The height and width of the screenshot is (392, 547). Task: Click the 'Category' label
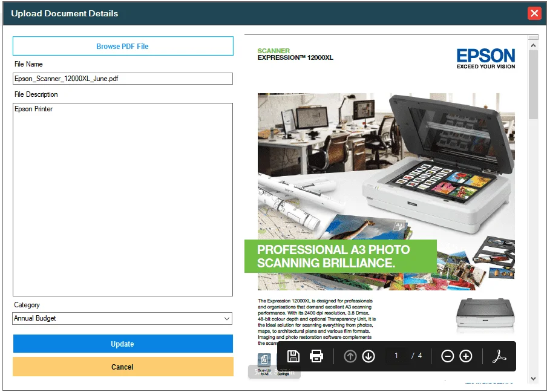pyautogui.click(x=27, y=305)
